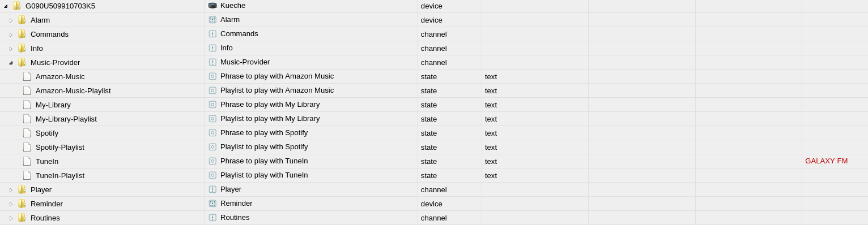Viewport: 868px width, 225px height.
Task: Click the Kueche Echo device icon
Action: 212,6
